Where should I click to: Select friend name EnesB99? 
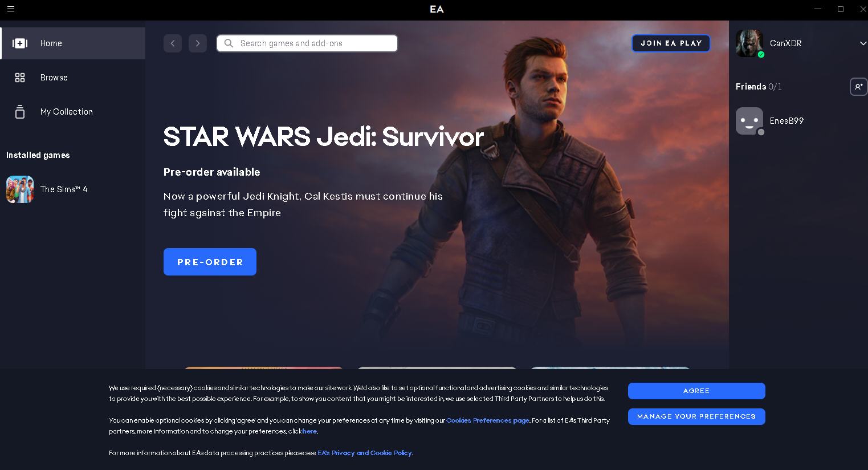click(787, 121)
